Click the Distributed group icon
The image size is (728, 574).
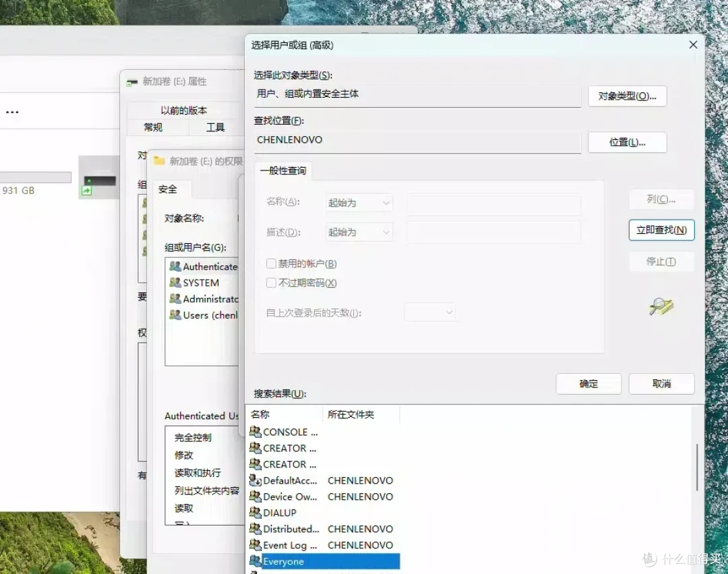255,529
